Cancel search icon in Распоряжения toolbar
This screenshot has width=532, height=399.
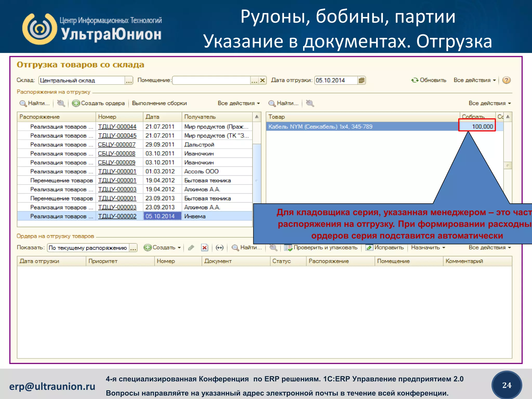[61, 103]
